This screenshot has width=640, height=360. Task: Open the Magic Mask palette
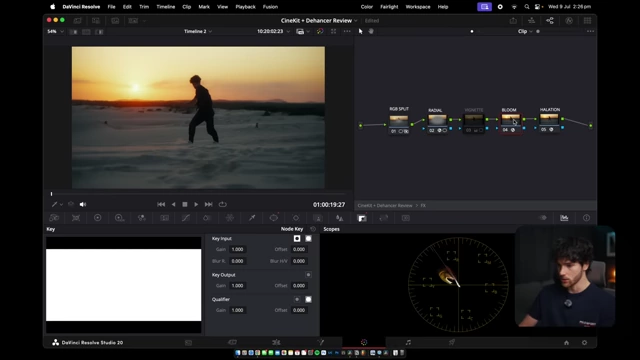tap(318, 218)
